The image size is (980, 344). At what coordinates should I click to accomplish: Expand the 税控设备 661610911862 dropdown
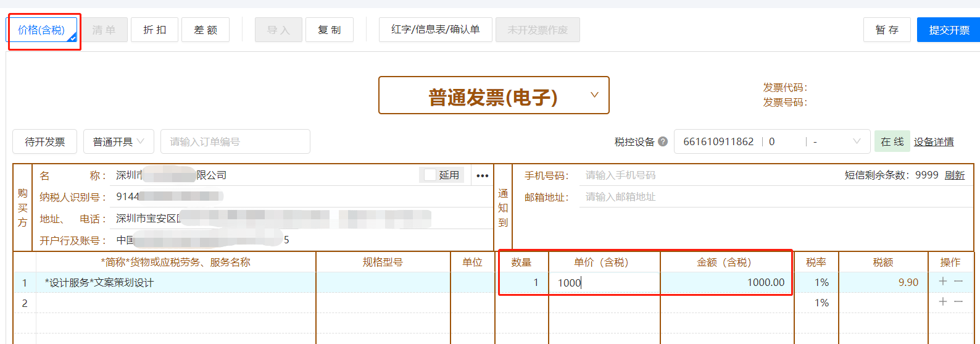tap(772, 141)
